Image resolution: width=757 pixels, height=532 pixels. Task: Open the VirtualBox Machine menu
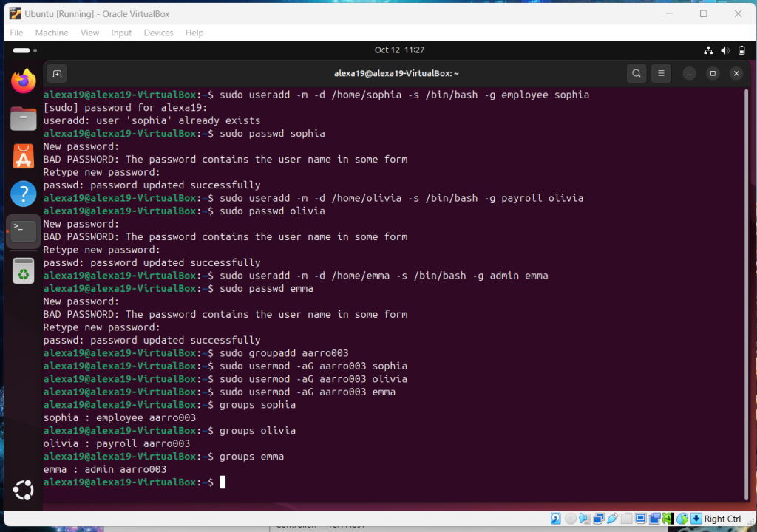point(52,33)
